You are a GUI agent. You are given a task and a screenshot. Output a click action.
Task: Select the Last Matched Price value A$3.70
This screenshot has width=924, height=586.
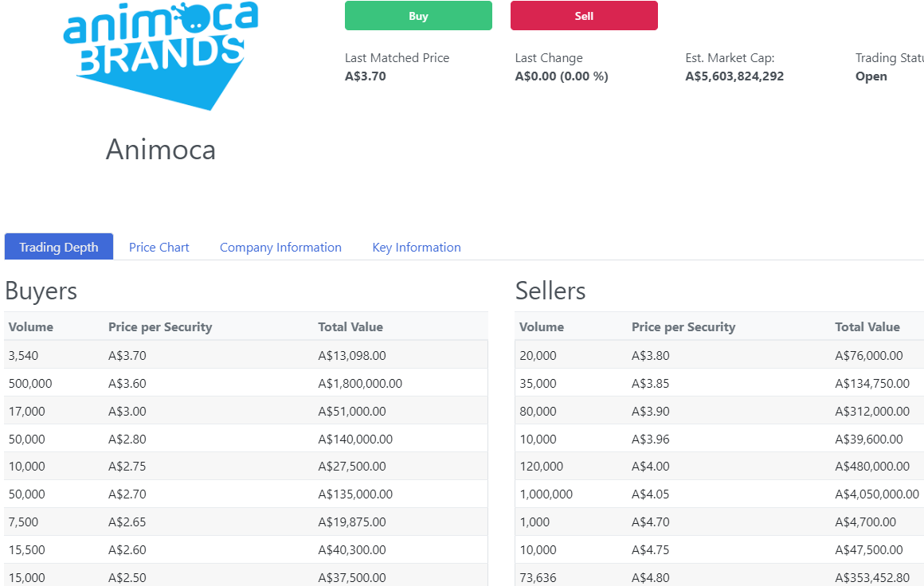point(366,76)
